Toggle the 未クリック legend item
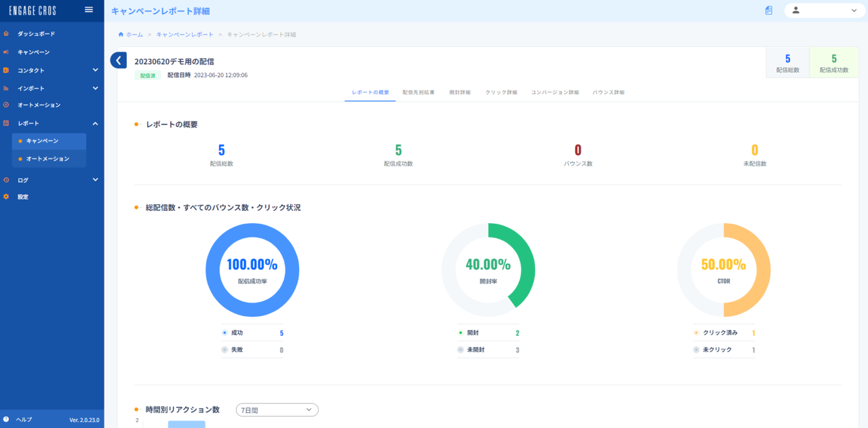 click(724, 350)
